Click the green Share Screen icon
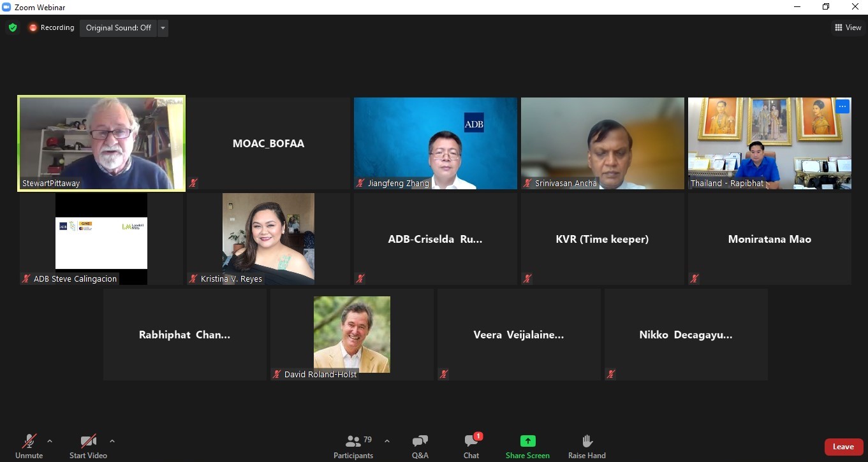Image resolution: width=868 pixels, height=462 pixels. (527, 441)
